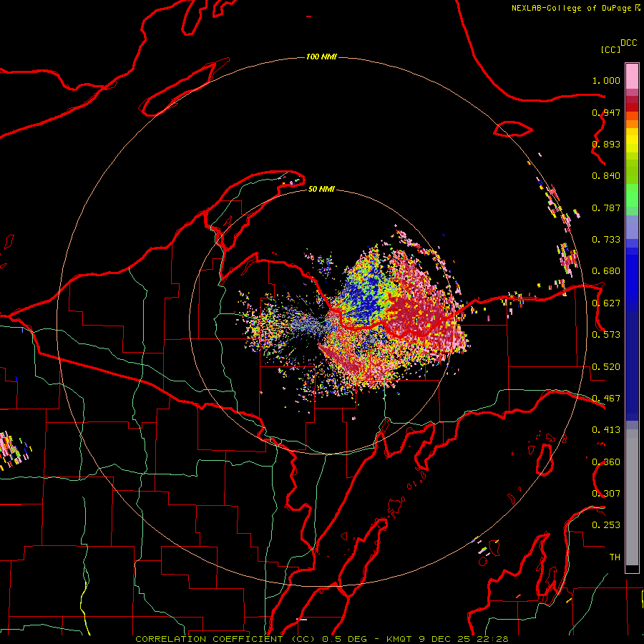Click the 0.680 scale value

click(606, 271)
